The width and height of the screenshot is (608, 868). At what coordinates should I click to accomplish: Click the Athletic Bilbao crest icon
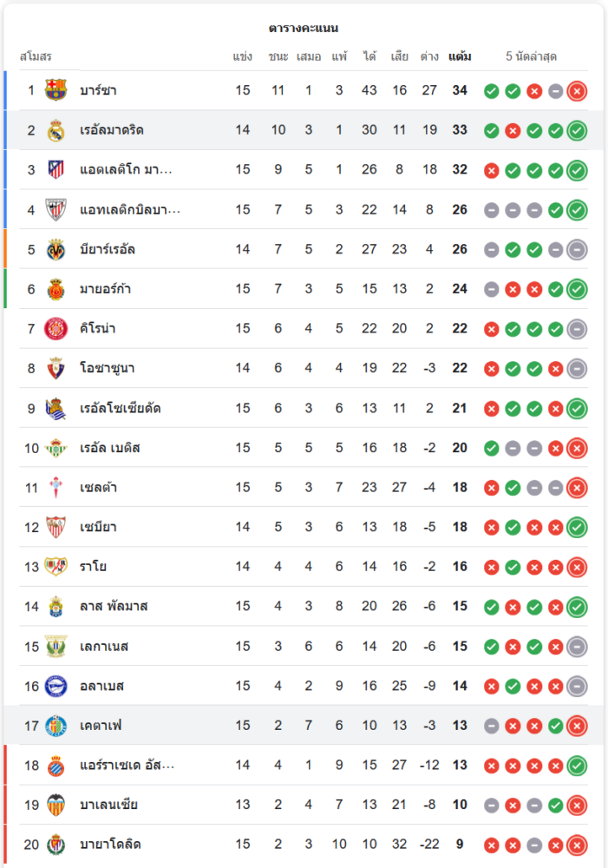56,210
